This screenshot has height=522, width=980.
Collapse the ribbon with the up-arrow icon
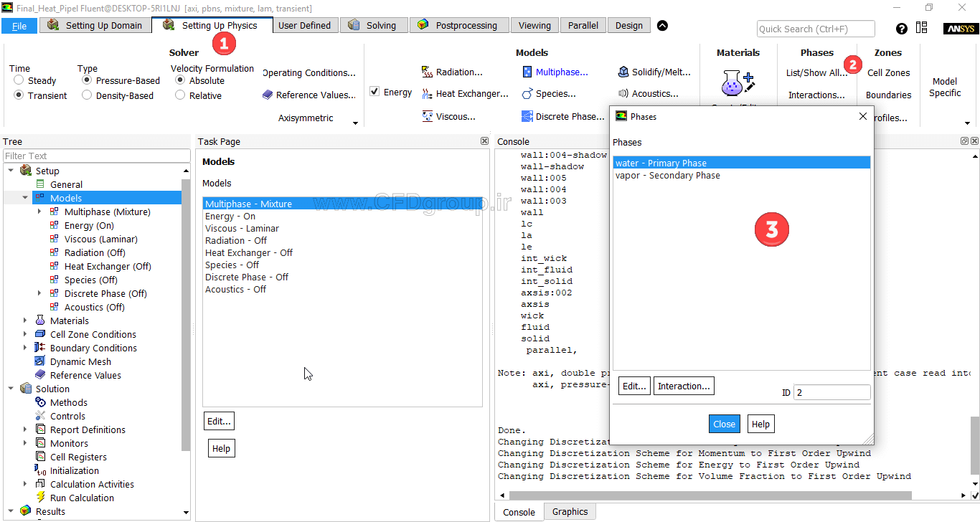662,25
